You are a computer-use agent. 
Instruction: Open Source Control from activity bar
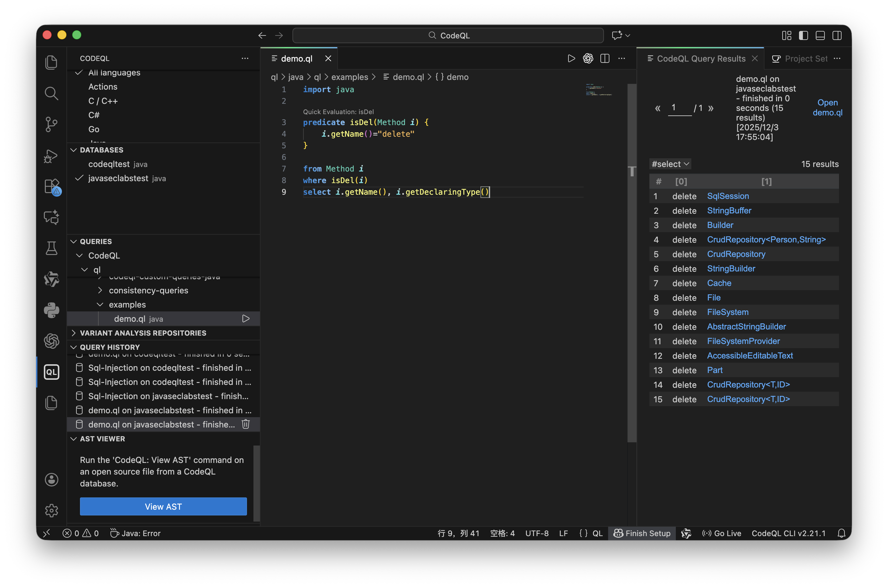coord(51,124)
